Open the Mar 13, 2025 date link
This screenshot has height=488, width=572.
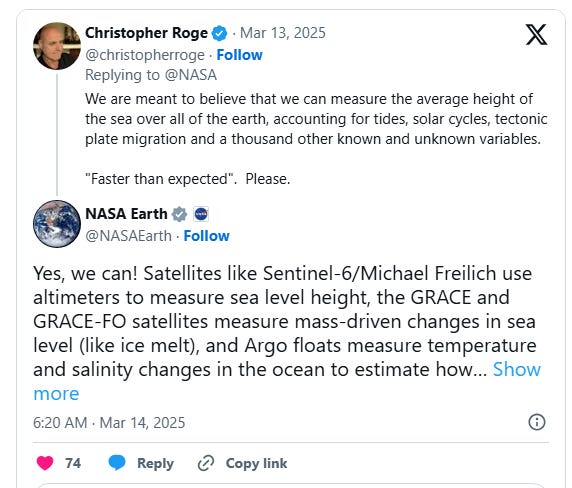pyautogui.click(x=283, y=33)
